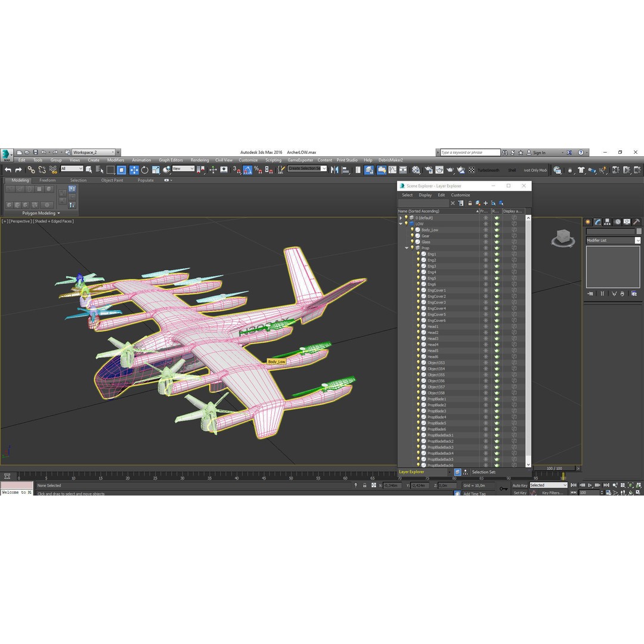Click the Mirror tool icon
Viewport: 644px width, 644px height.
pos(335,169)
